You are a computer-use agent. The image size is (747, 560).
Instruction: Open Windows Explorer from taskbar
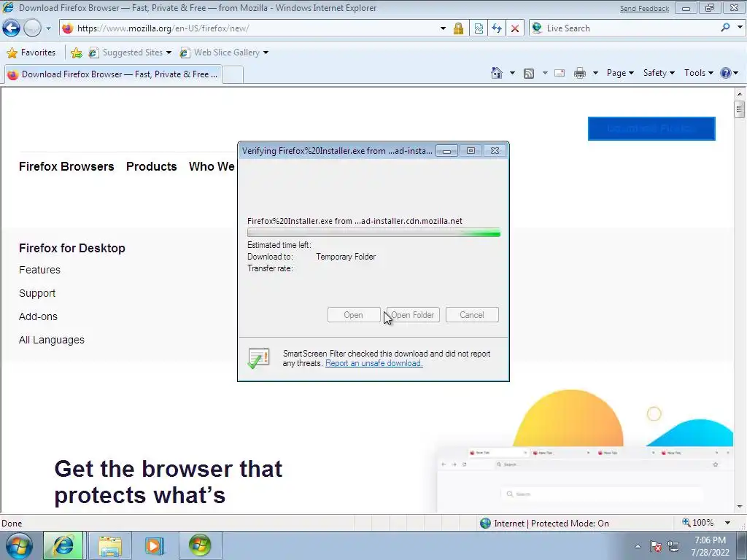point(110,545)
